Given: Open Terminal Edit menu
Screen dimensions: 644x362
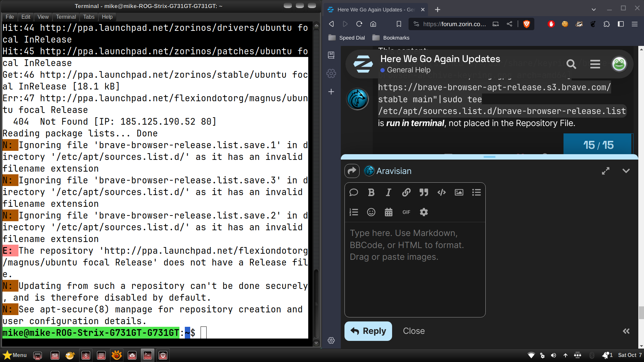Looking at the screenshot, I should 26,17.
